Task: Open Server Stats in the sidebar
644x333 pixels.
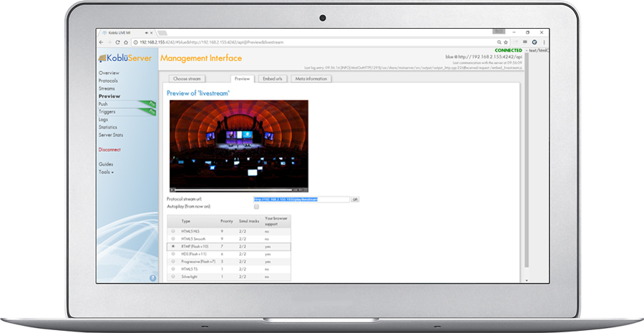Action: (x=110, y=135)
